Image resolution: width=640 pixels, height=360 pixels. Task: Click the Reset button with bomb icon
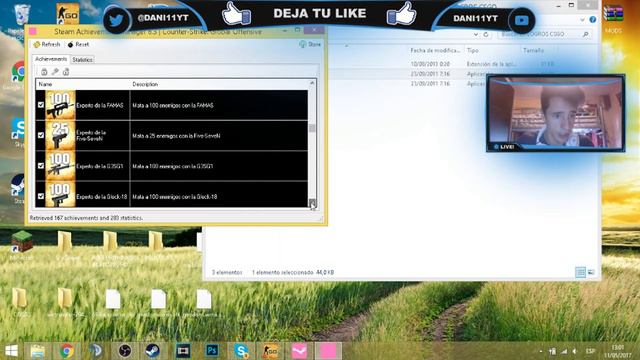[78, 44]
